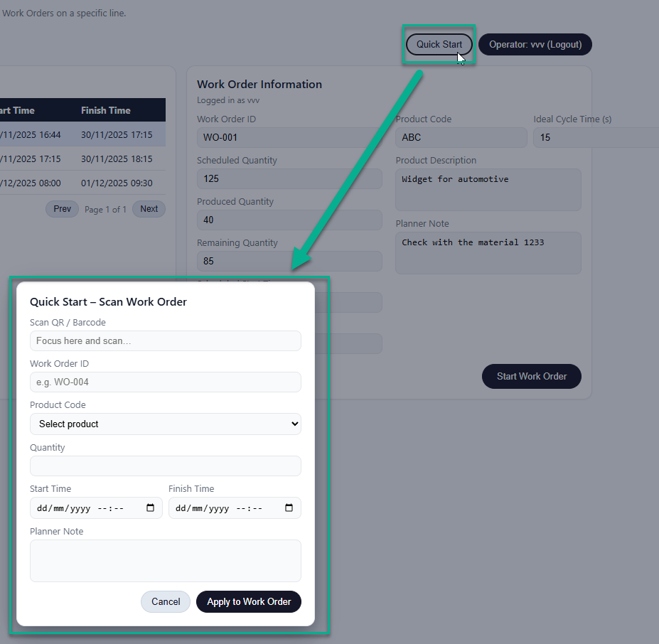Click the Quick Start button
The height and width of the screenshot is (644, 659).
tap(439, 44)
